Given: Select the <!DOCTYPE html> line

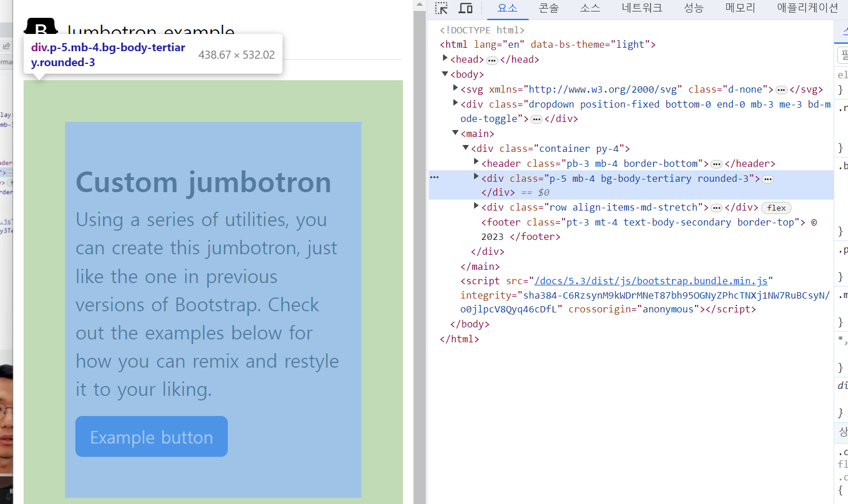Looking at the screenshot, I should [482, 30].
